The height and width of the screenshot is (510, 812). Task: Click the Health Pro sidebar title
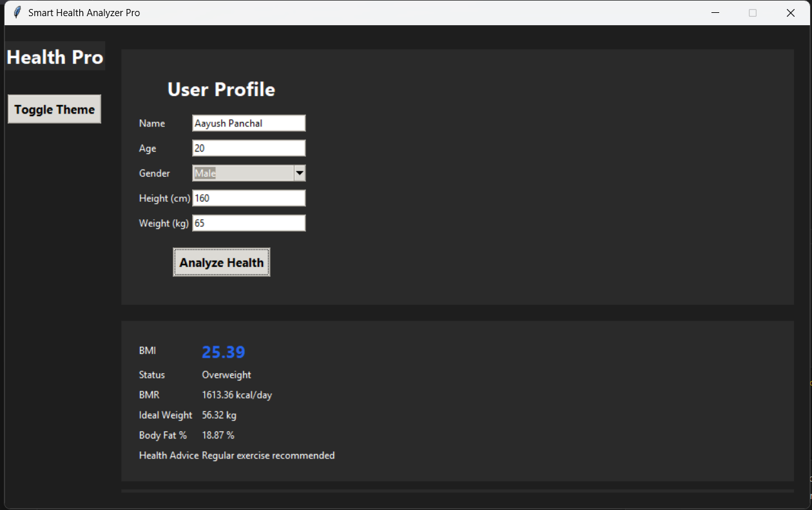tap(55, 57)
